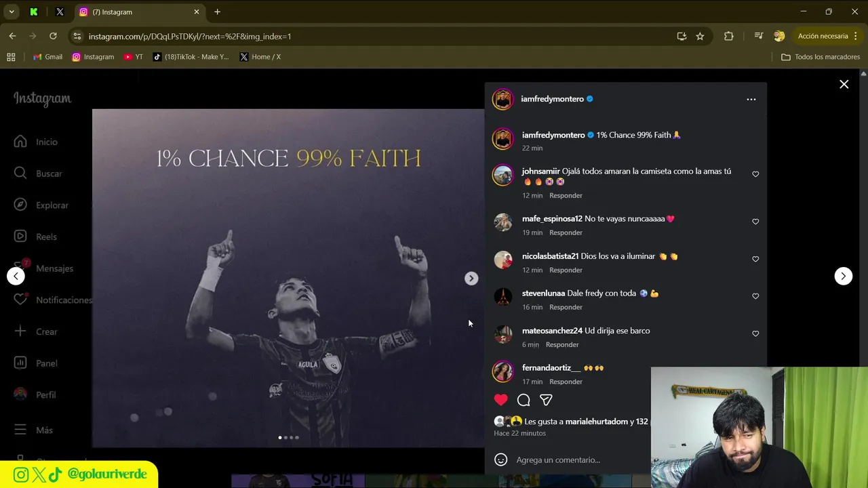868x488 pixels.
Task: Bookmark this page with star icon
Action: (x=700, y=36)
